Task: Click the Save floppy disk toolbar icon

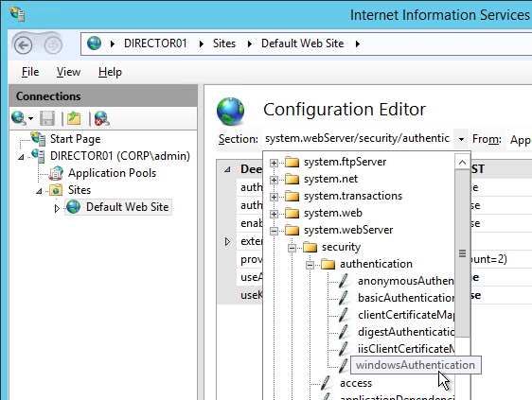Action: [x=47, y=118]
